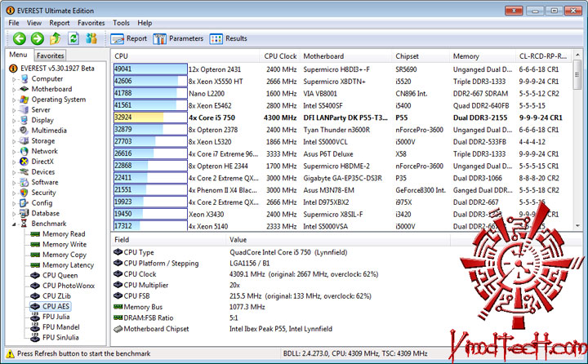Click the Up level arrow toolbar icon
The image size is (588, 364).
pos(56,38)
